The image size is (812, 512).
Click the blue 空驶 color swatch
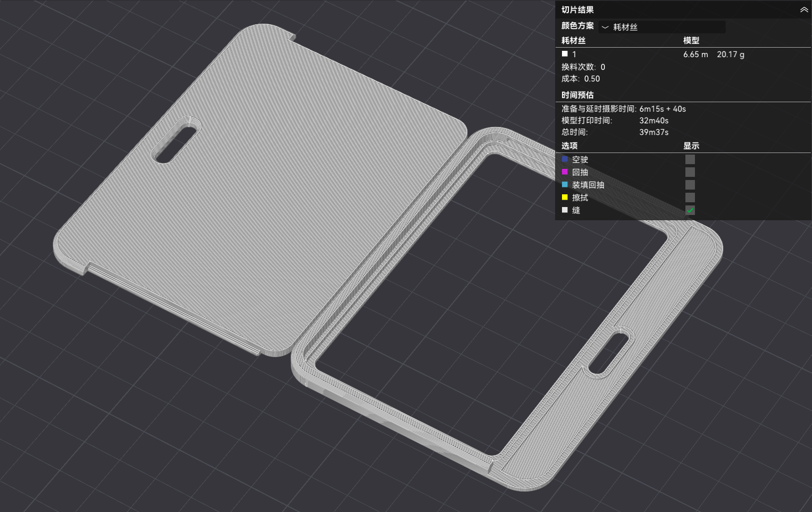[565, 159]
